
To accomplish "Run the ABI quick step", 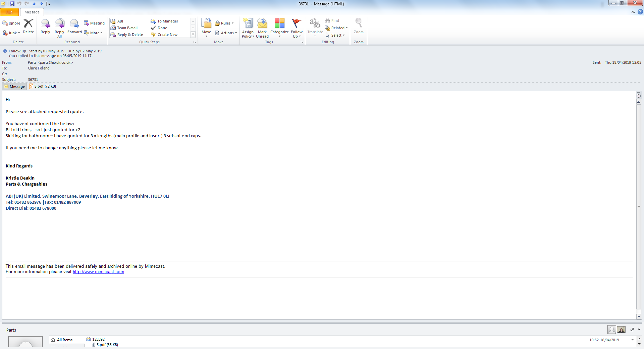I will [x=129, y=21].
